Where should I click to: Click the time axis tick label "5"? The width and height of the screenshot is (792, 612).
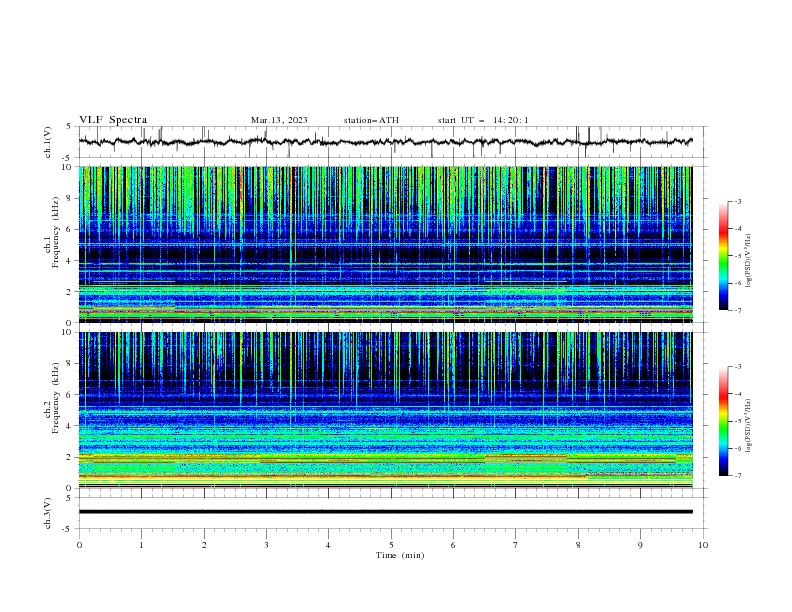(391, 545)
